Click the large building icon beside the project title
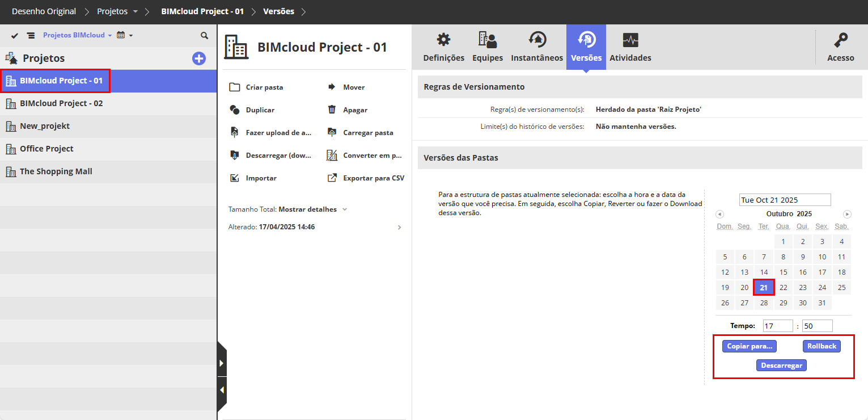The height and width of the screenshot is (420, 868). [236, 47]
